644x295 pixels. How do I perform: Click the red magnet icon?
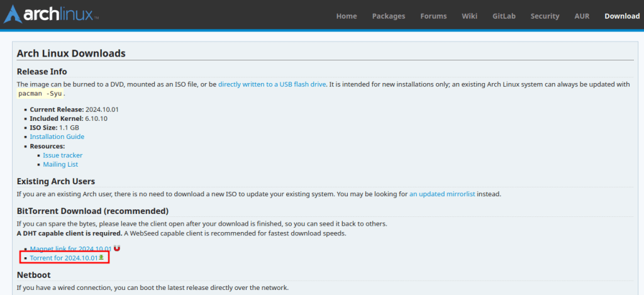click(x=117, y=248)
